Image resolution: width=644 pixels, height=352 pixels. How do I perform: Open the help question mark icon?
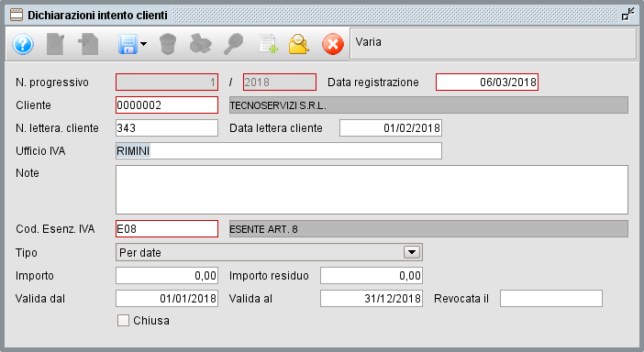(23, 44)
